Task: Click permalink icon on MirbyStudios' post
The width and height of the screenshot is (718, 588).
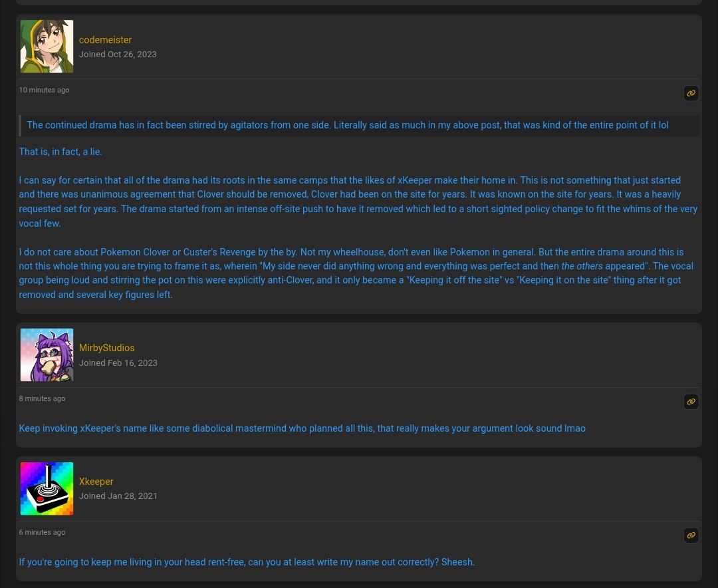Action: tap(691, 402)
